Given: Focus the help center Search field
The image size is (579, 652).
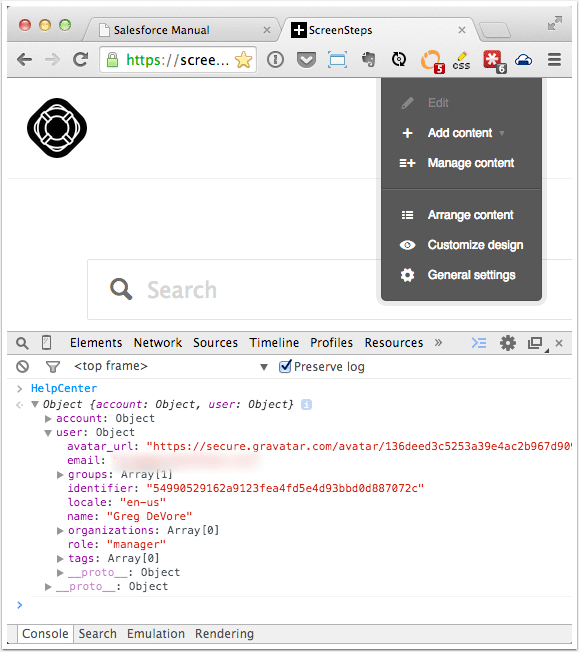Looking at the screenshot, I should click(x=329, y=289).
